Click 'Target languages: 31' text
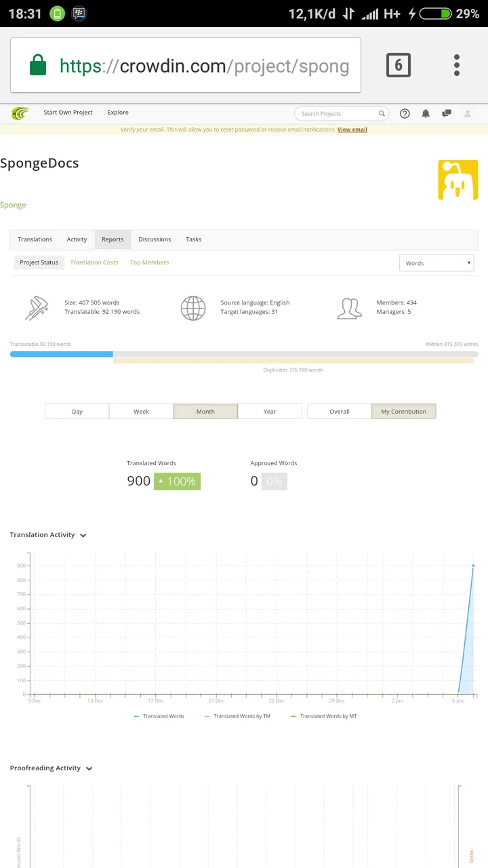 [249, 312]
